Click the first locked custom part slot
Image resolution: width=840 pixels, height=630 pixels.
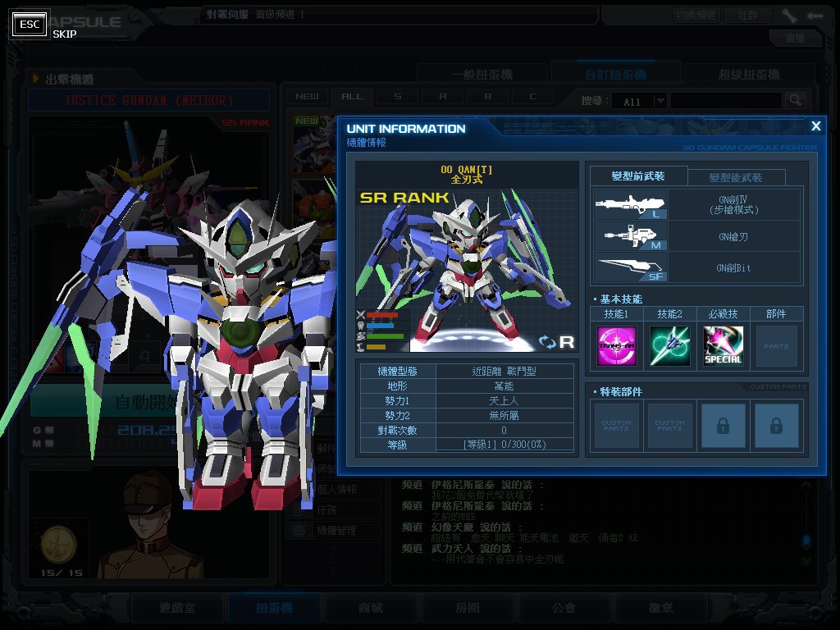724,426
